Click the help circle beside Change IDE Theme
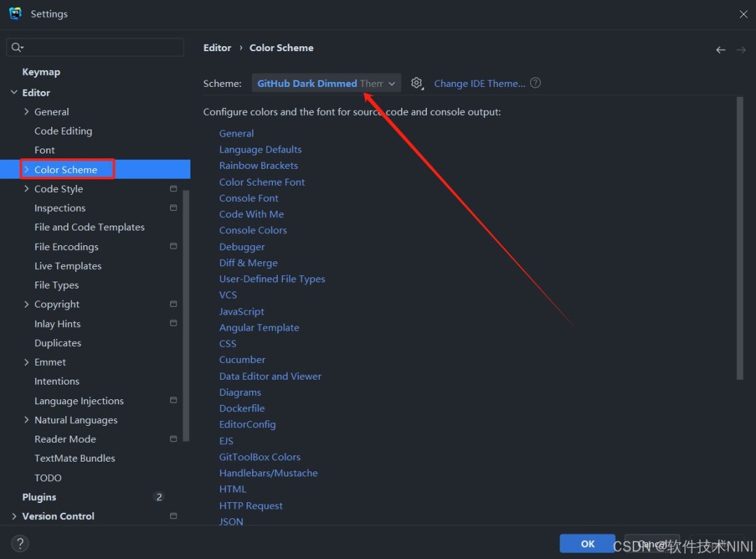756x559 pixels. 535,83
